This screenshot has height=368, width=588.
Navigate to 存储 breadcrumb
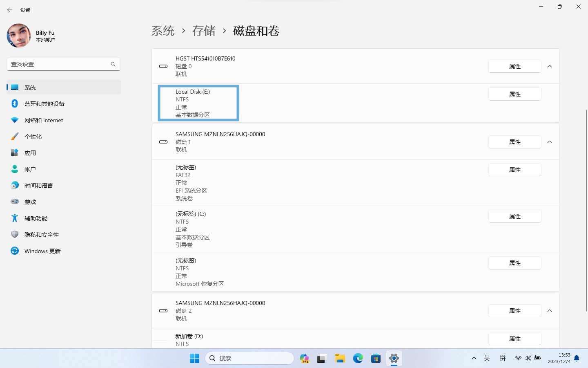coord(204,31)
